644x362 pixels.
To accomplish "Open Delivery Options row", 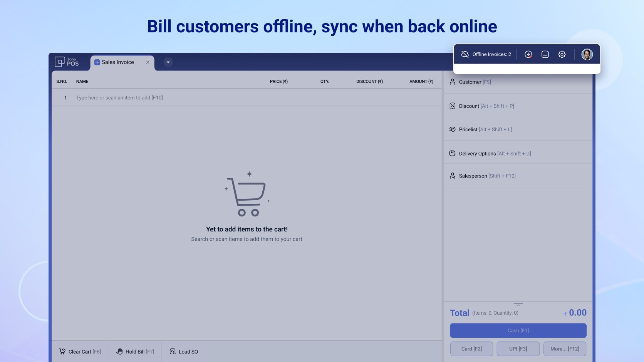I will pyautogui.click(x=518, y=153).
